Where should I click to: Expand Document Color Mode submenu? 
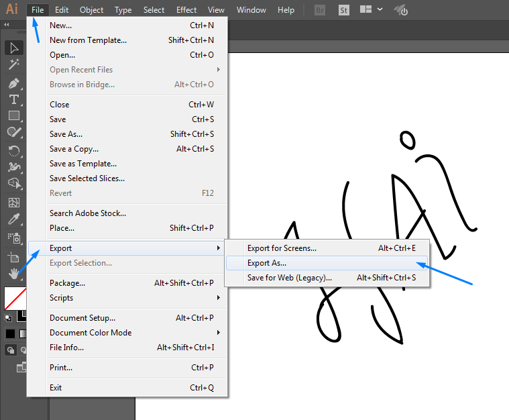point(127,333)
